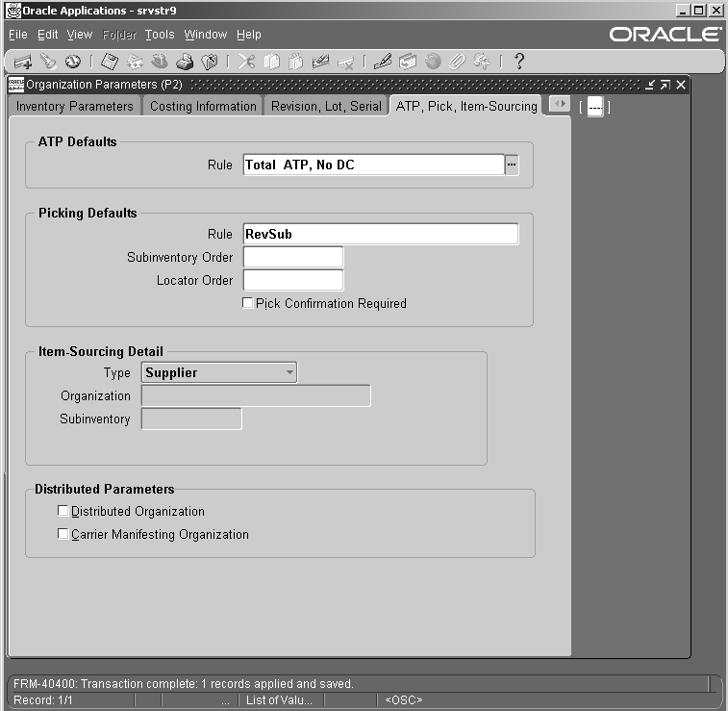Switch to the Inventory Parameters tab
Viewport: 728px width, 711px height.
pyautogui.click(x=75, y=106)
